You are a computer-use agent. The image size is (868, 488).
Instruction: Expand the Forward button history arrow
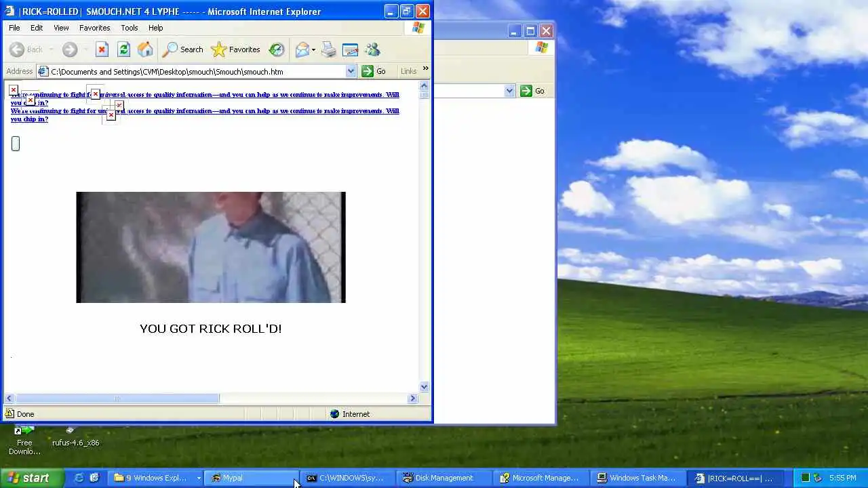pyautogui.click(x=85, y=49)
